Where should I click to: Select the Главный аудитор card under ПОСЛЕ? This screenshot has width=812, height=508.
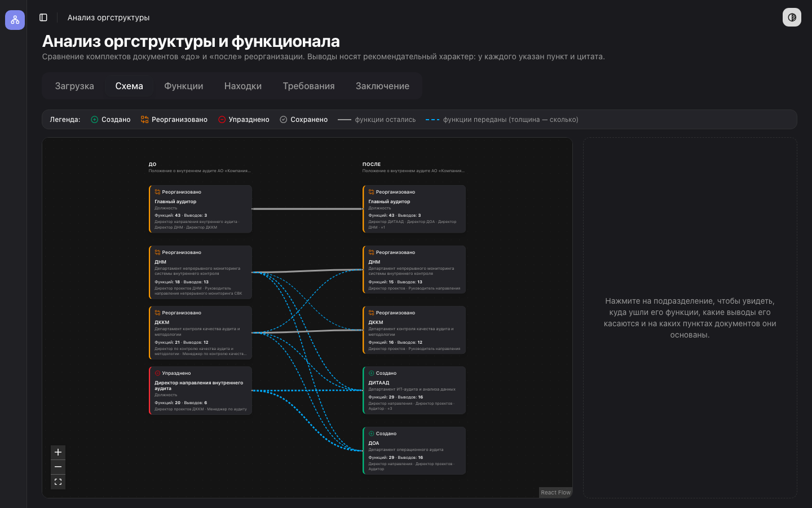pyautogui.click(x=414, y=209)
